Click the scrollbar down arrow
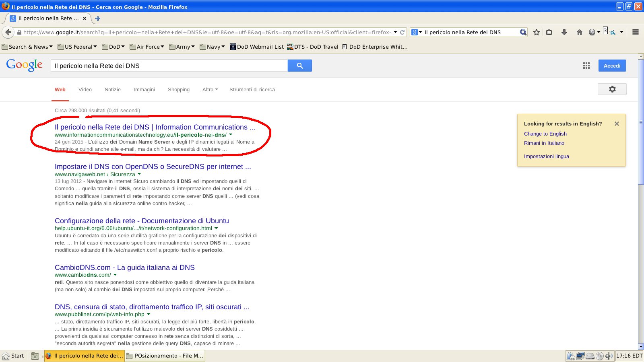 (641, 346)
